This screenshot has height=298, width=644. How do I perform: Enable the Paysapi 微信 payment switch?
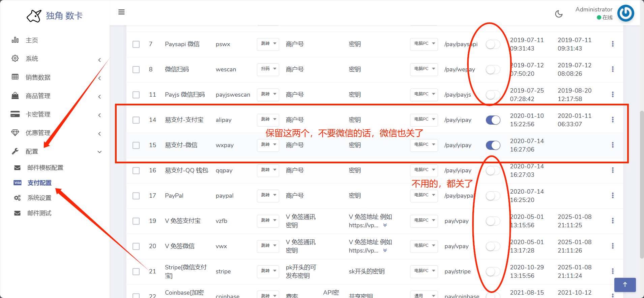[x=493, y=44]
